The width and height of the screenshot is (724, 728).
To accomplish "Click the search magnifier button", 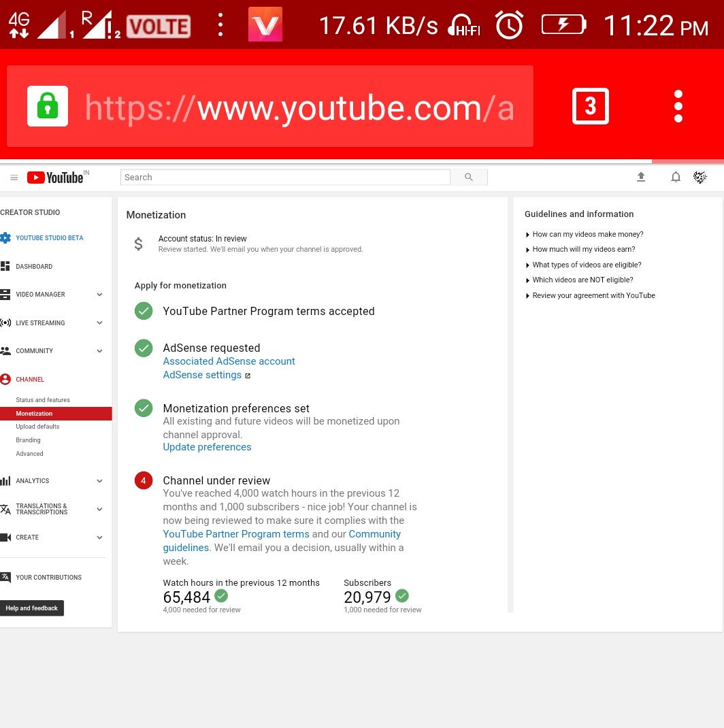I will coord(469,177).
